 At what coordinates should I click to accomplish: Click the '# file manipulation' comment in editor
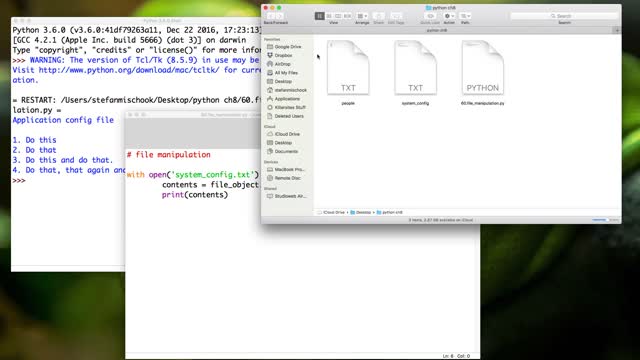[x=169, y=155]
